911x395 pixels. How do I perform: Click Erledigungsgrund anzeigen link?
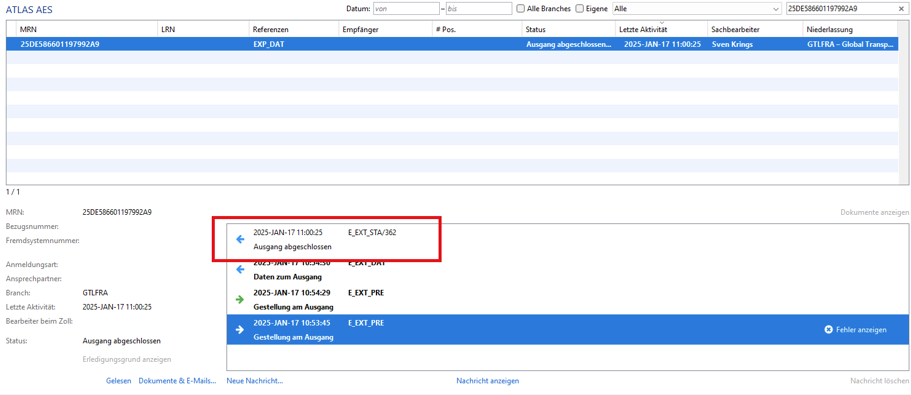point(127,360)
